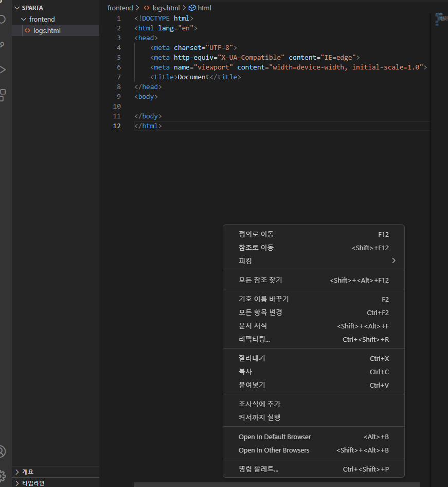The width and height of the screenshot is (448, 487).
Task: Collapse the frontend folder
Action: 24,19
